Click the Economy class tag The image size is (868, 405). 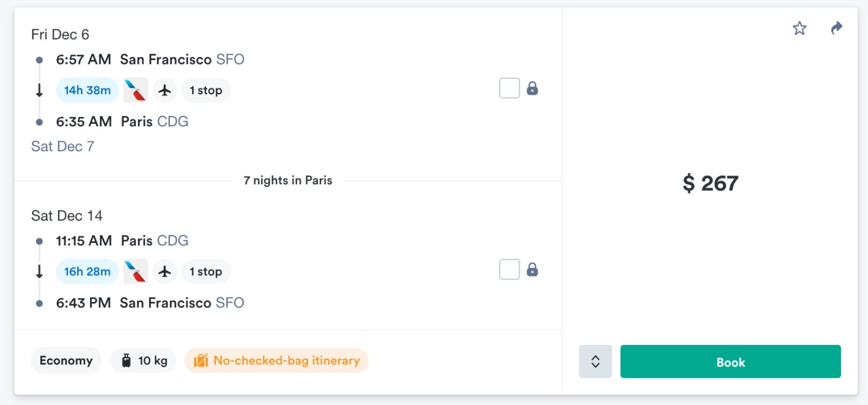click(66, 361)
